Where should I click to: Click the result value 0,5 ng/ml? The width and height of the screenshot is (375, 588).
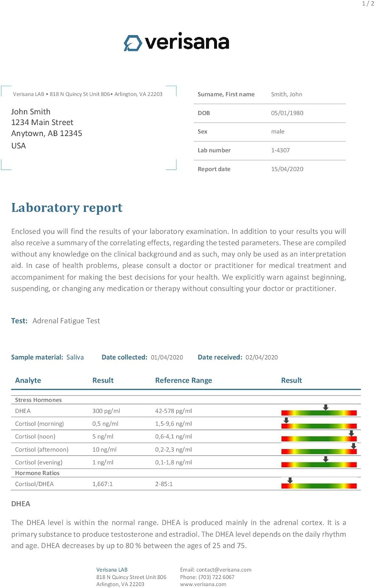106,424
